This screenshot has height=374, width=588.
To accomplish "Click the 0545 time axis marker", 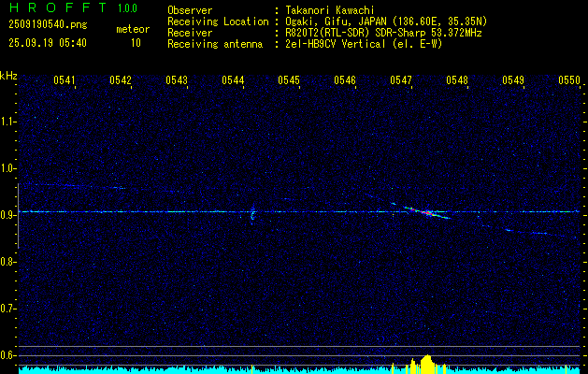I will pos(289,79).
